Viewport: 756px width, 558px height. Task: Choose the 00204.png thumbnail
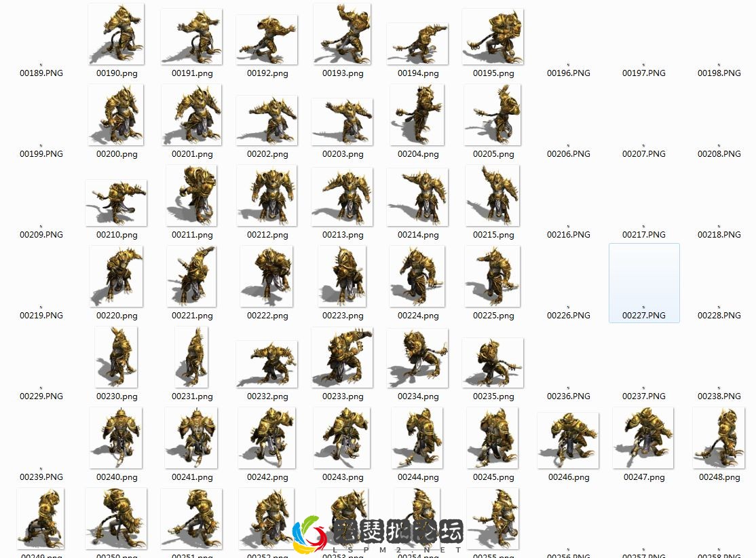point(417,115)
